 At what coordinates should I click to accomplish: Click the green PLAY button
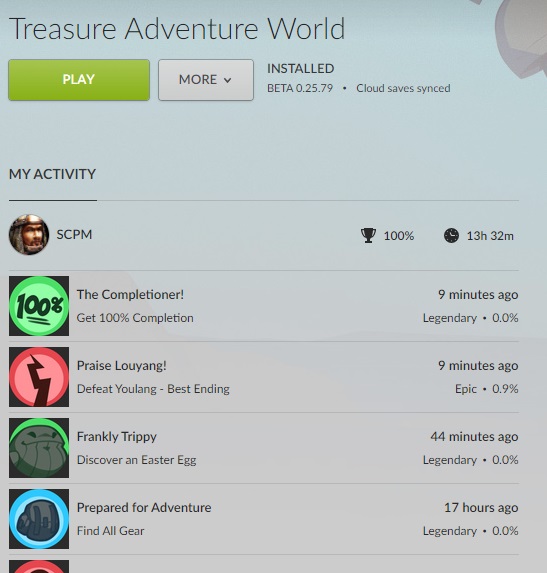[x=79, y=80]
